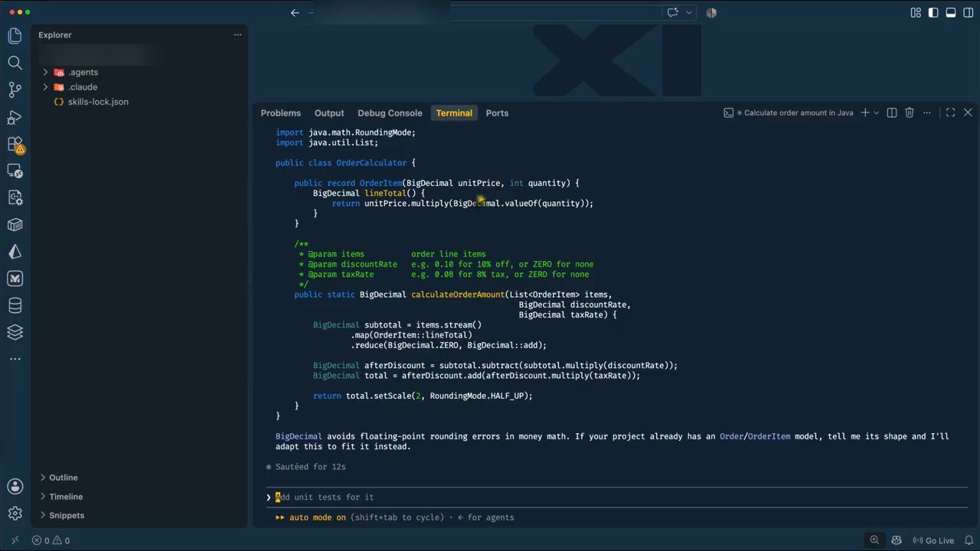Toggle the primary side bar
The width and height of the screenshot is (980, 551).
[x=933, y=12]
